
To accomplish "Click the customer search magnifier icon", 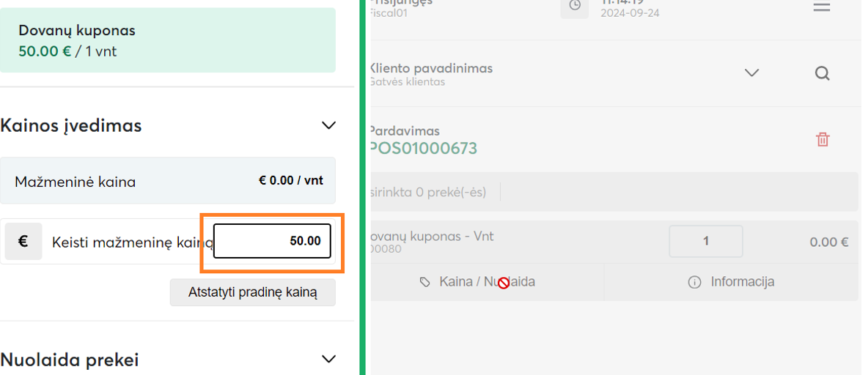I will point(822,73).
